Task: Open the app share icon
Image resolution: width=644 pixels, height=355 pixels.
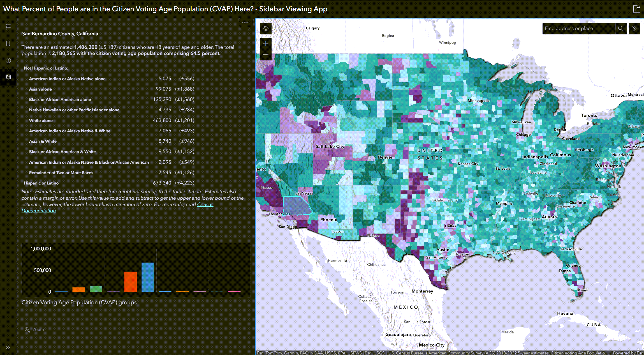Action: click(636, 9)
